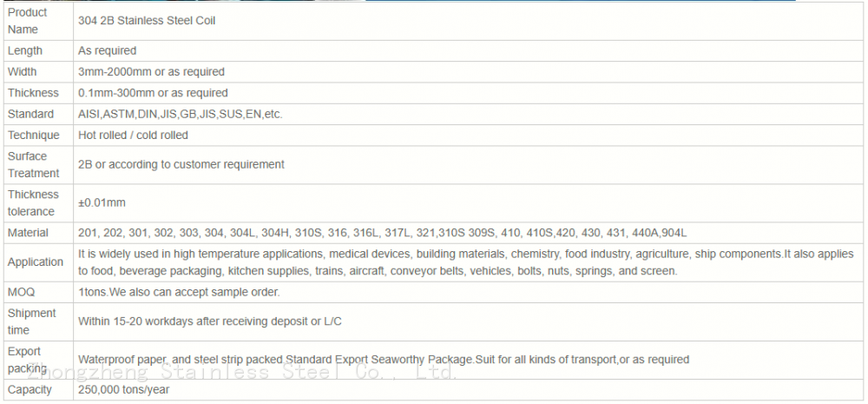Screen dimensions: 868x404
Task: Select the "Hot rolled / cold rolled" text
Action: click(133, 136)
